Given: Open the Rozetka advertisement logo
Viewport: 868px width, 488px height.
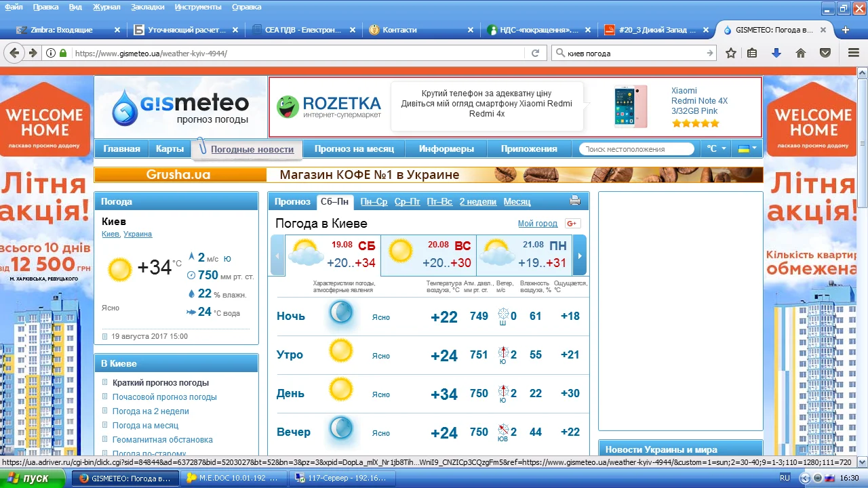Looking at the screenshot, I should point(329,106).
